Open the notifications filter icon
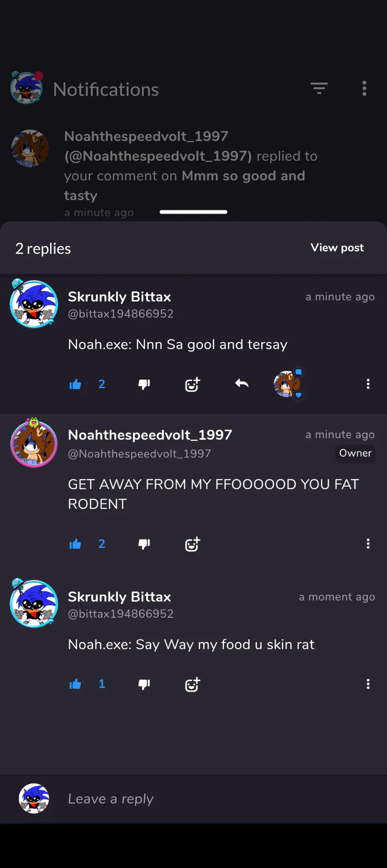 click(x=319, y=88)
